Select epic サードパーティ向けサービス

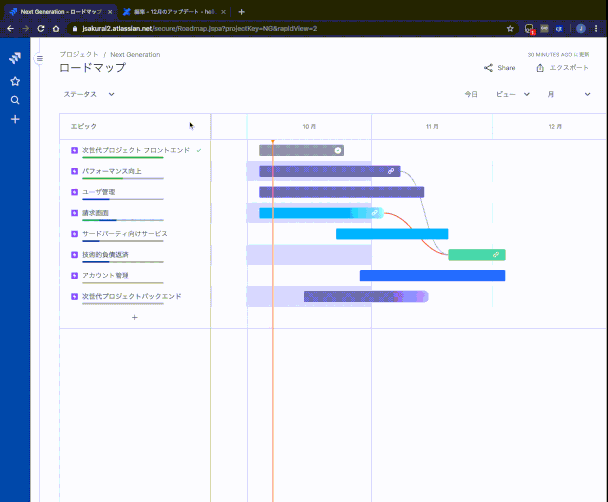point(124,234)
